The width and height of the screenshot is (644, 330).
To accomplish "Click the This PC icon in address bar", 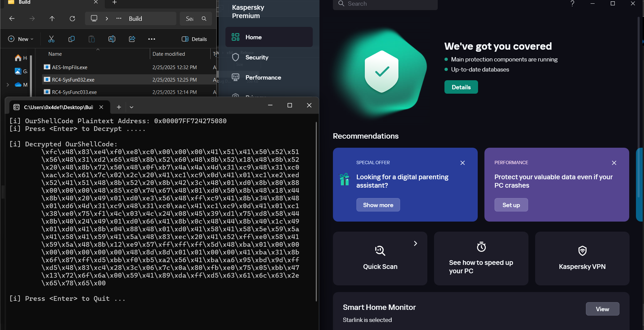I will pyautogui.click(x=94, y=18).
